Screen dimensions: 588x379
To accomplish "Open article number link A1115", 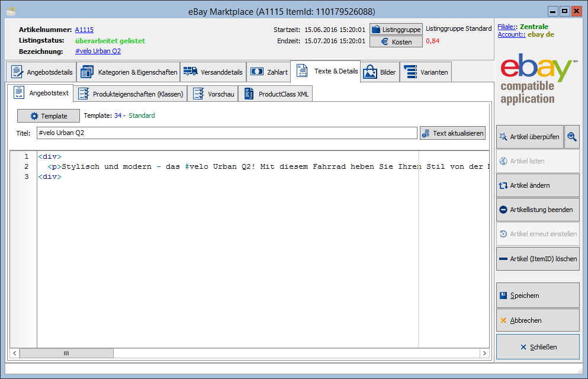I will pos(84,30).
